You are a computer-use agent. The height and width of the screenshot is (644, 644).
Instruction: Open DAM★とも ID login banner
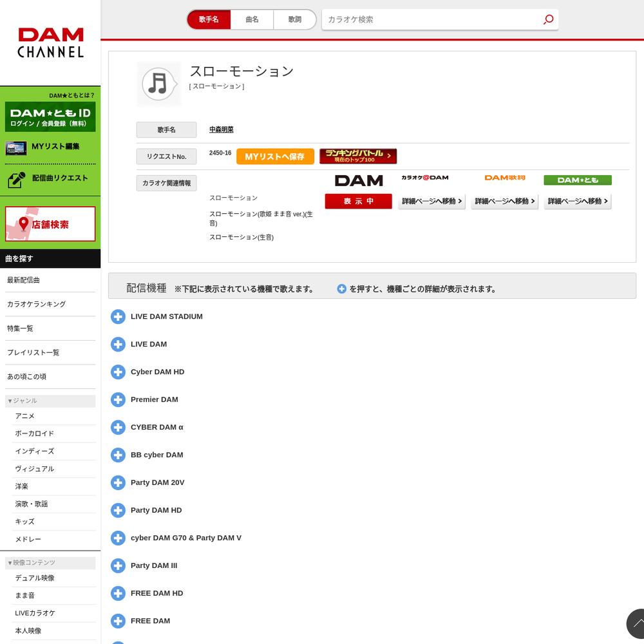[x=50, y=117]
